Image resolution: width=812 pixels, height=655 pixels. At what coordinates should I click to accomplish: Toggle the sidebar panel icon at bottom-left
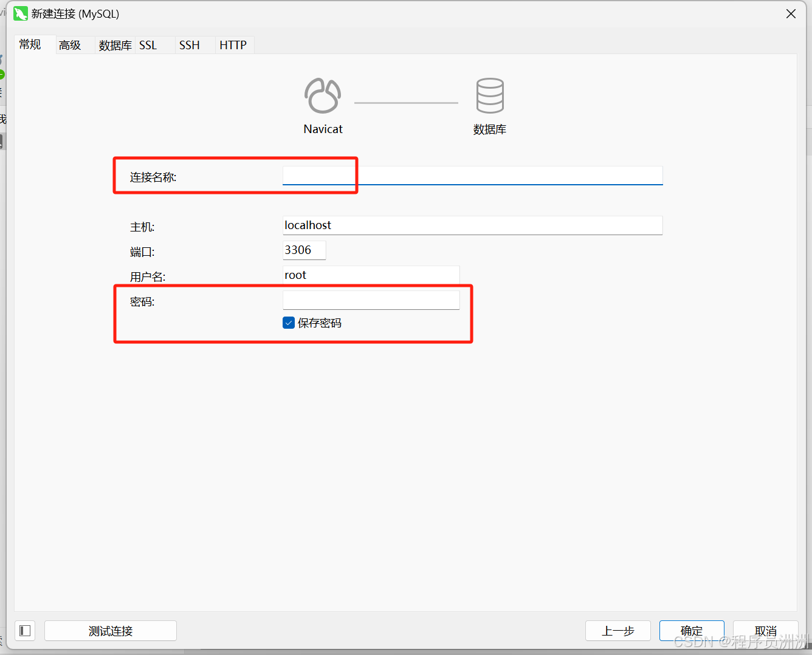(25, 631)
